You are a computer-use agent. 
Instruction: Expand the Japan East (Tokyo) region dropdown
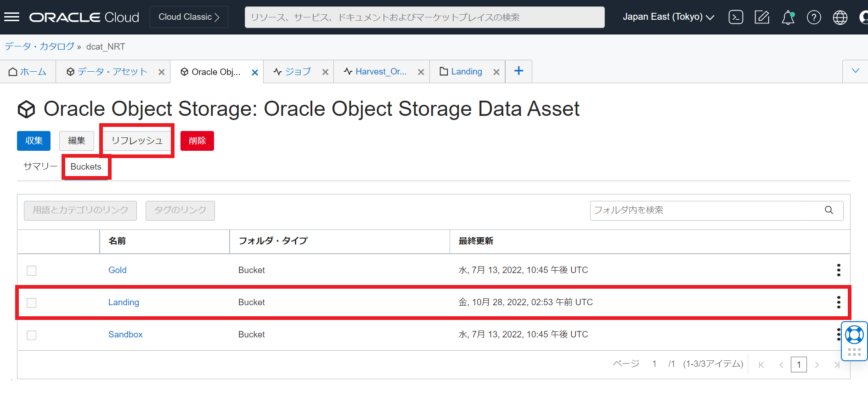668,17
